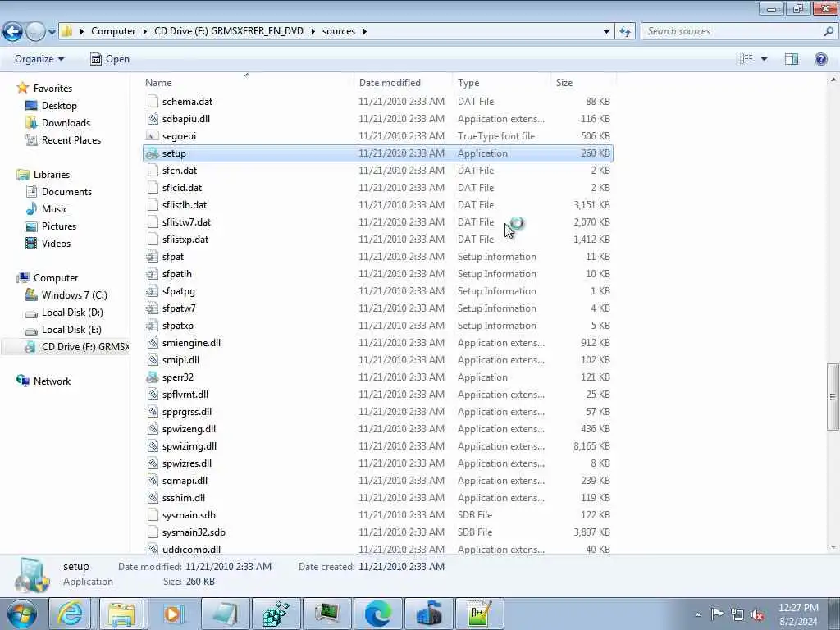This screenshot has height=630, width=840.
Task: Click the file list vertical scrollbar thumb
Action: click(833, 396)
